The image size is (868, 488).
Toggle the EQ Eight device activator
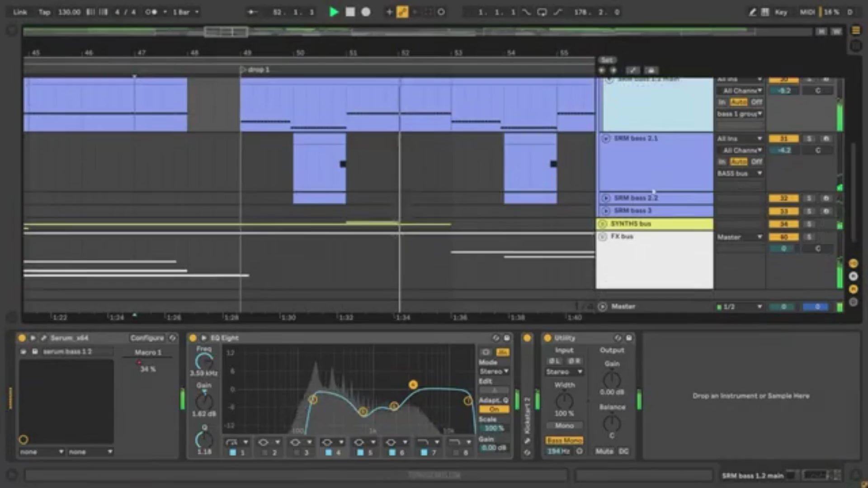tap(193, 338)
